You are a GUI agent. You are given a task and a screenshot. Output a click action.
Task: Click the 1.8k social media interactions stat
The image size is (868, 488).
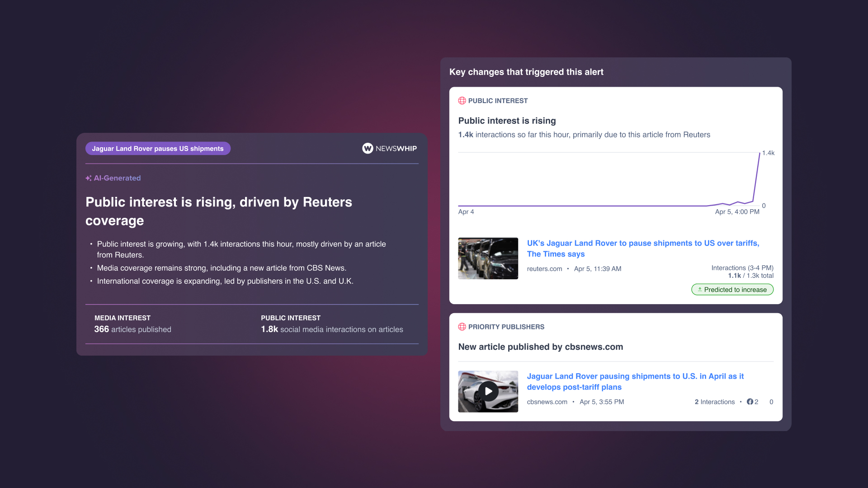click(332, 329)
